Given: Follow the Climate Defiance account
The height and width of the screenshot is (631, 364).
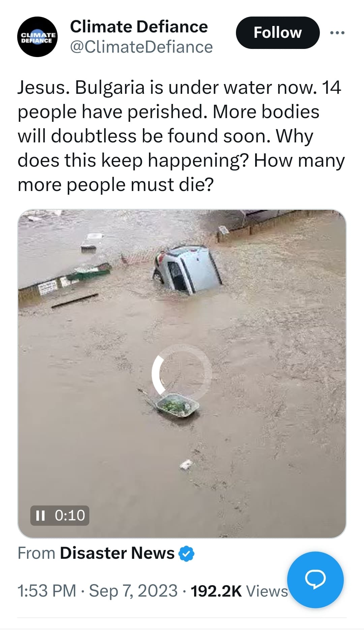Looking at the screenshot, I should [277, 33].
